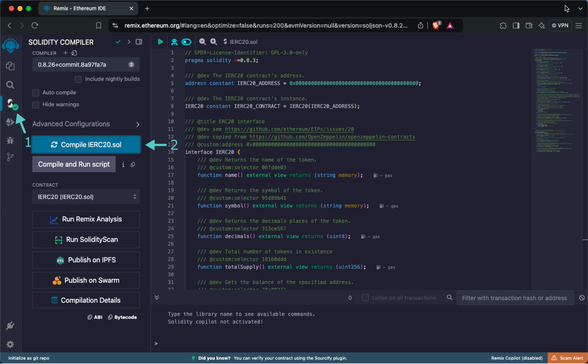Open the browser hamburger menu
Screen dimensions: 588x364
point(579,25)
